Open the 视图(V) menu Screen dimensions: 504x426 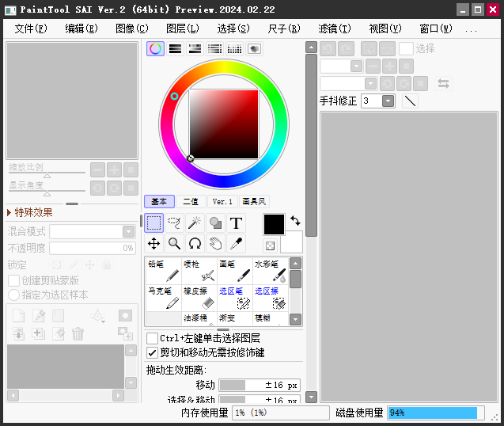[x=385, y=29]
